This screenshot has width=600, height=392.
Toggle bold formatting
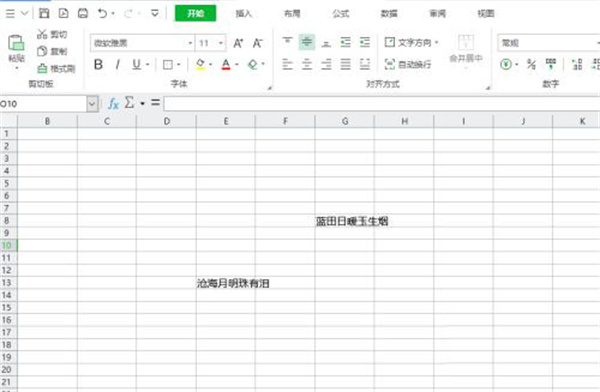pyautogui.click(x=98, y=64)
